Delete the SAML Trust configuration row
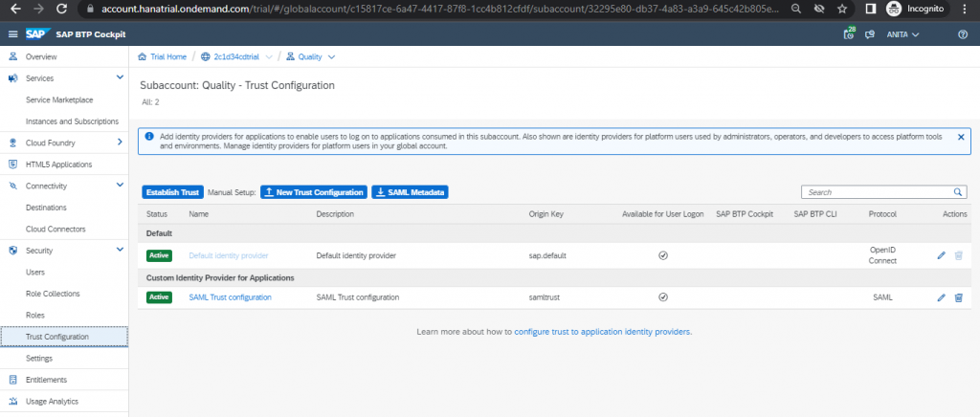Viewport: 980px width, 417px height. coord(958,297)
